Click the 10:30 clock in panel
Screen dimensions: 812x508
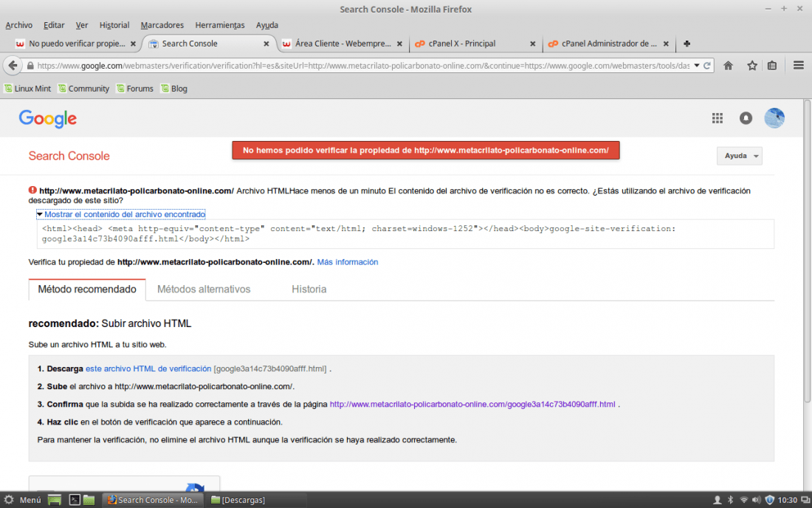787,500
